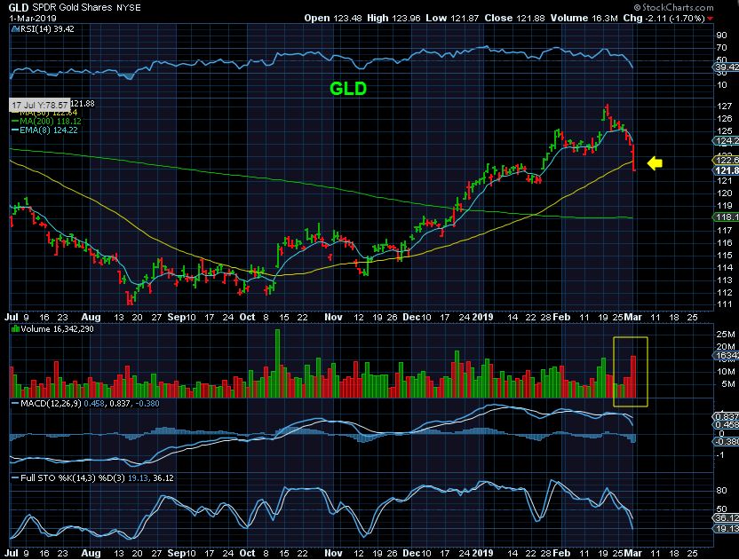This screenshot has height=560, width=739.
Task: Click the volume bars legend icon
Action: [15, 328]
